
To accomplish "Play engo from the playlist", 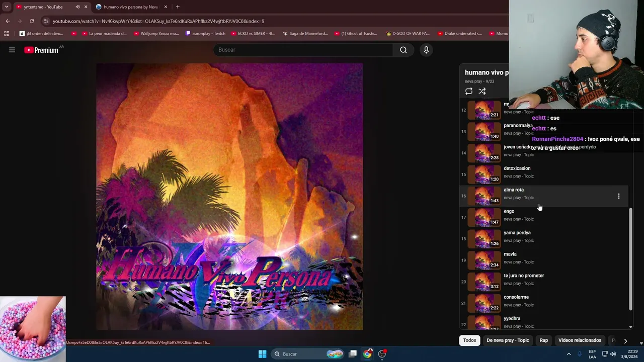I will [543, 217].
